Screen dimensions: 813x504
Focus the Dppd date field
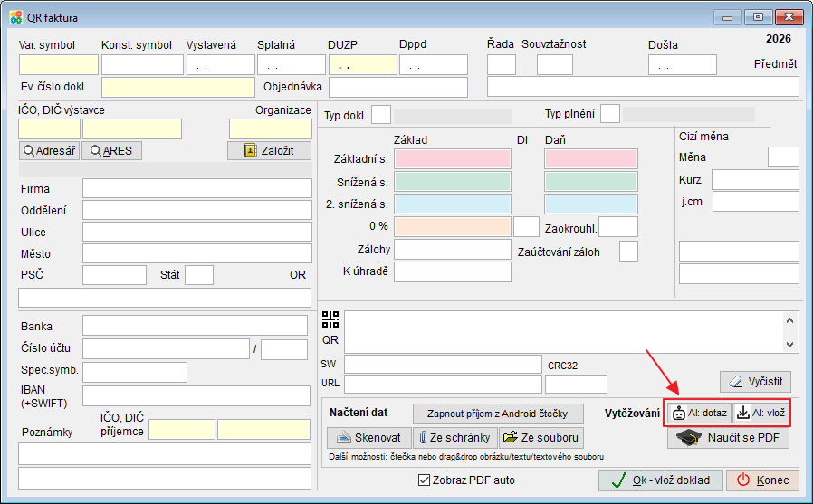[434, 65]
